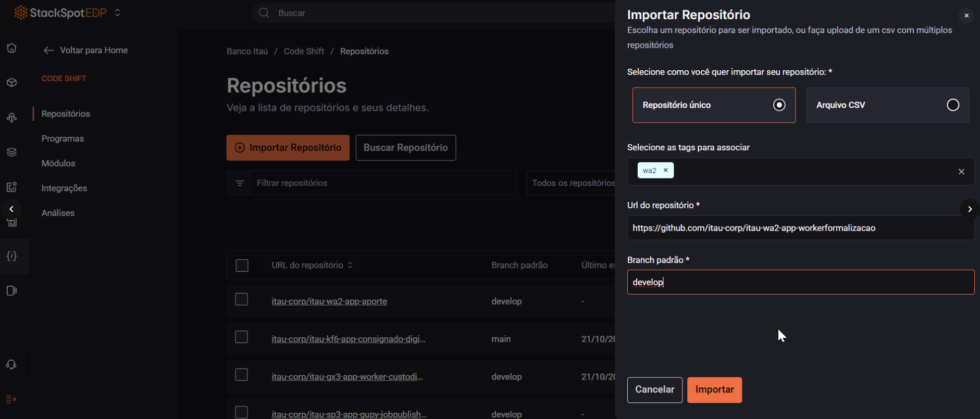The width and height of the screenshot is (980, 419).
Task: Select the Arquivo CSV radio option
Action: [952, 105]
